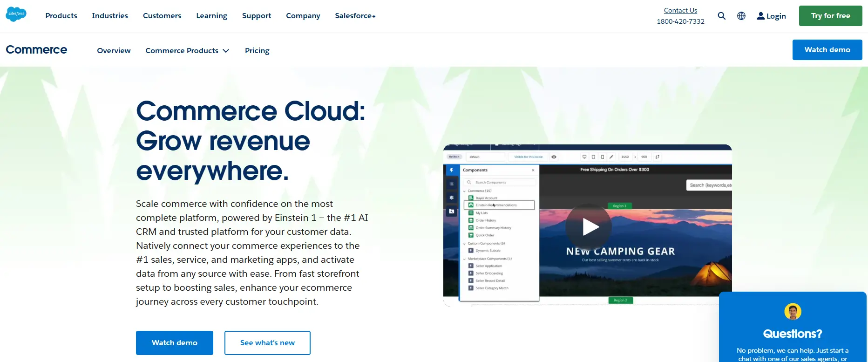This screenshot has width=868, height=362.
Task: Click the Questions? chat heading
Action: click(793, 334)
